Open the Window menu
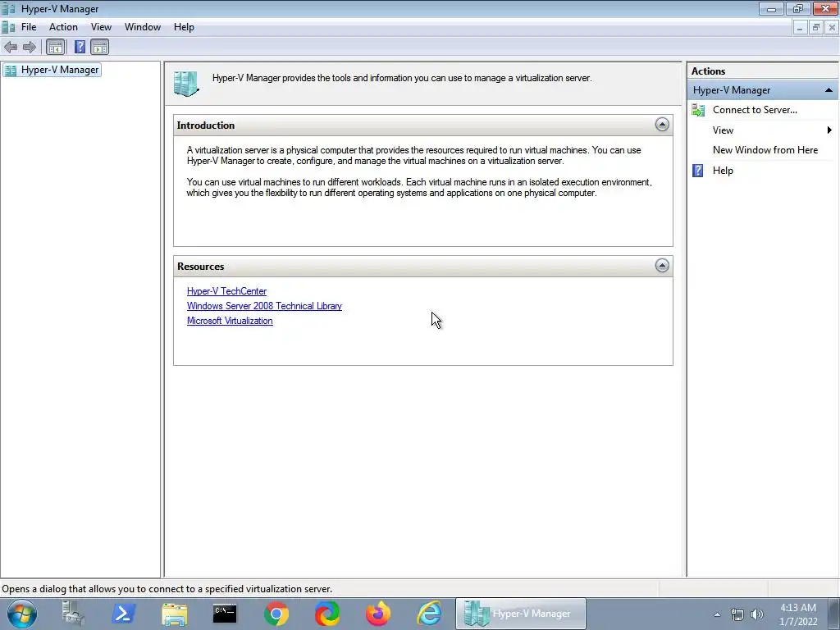This screenshot has height=630, width=840. 143,27
